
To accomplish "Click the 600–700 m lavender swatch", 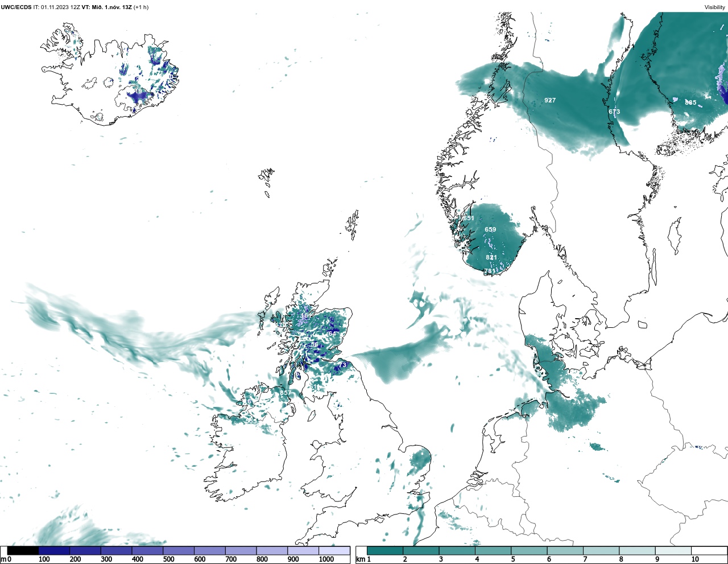I will click(x=209, y=550).
